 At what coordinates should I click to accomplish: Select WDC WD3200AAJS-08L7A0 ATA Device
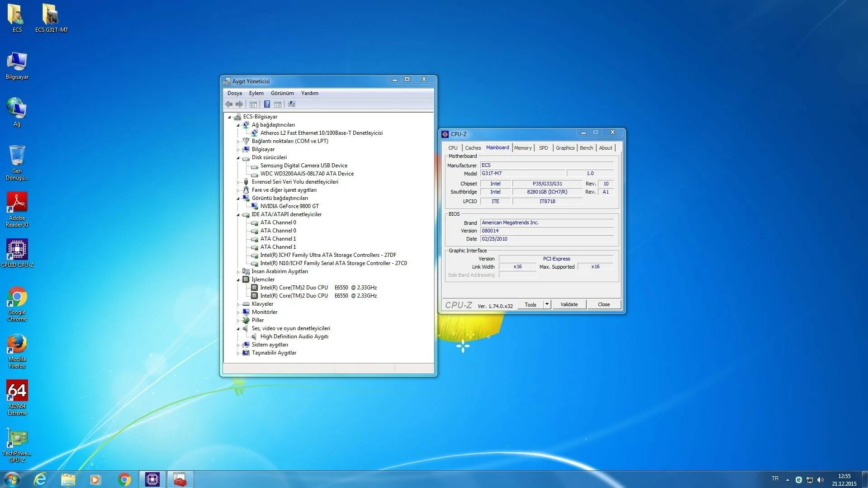coord(307,174)
